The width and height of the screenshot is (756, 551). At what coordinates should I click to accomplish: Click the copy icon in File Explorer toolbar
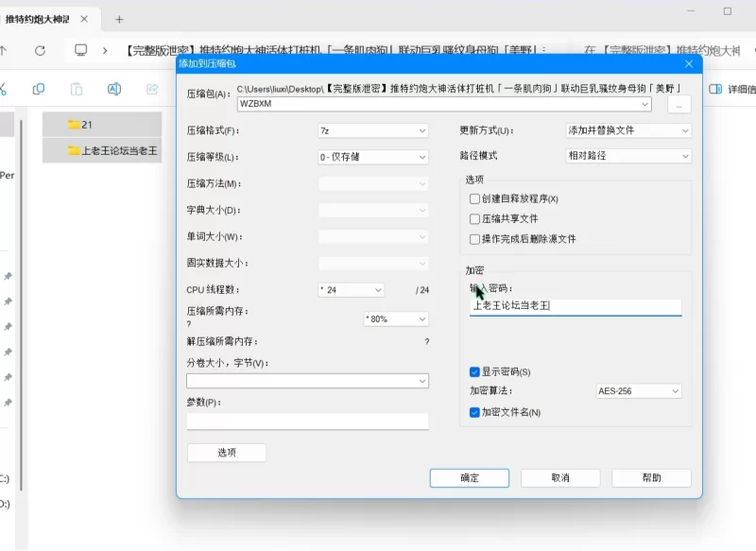click(39, 89)
